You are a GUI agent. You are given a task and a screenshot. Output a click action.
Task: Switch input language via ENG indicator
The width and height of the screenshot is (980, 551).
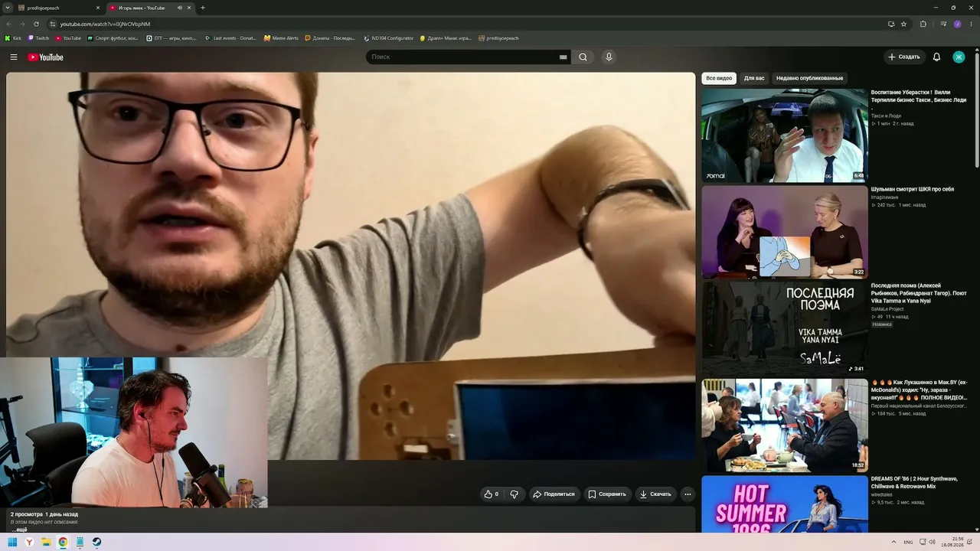coord(908,542)
